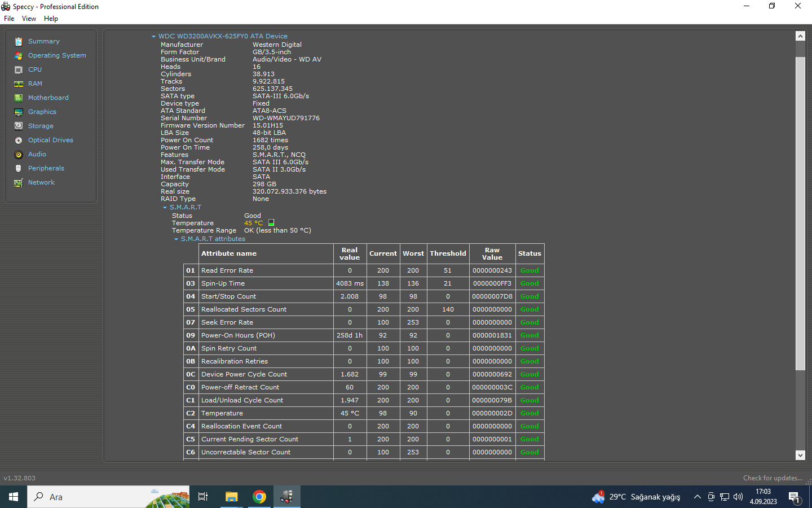This screenshot has height=508, width=812.
Task: Click the Real size value 320.072.933.376 bytes
Action: (x=289, y=191)
